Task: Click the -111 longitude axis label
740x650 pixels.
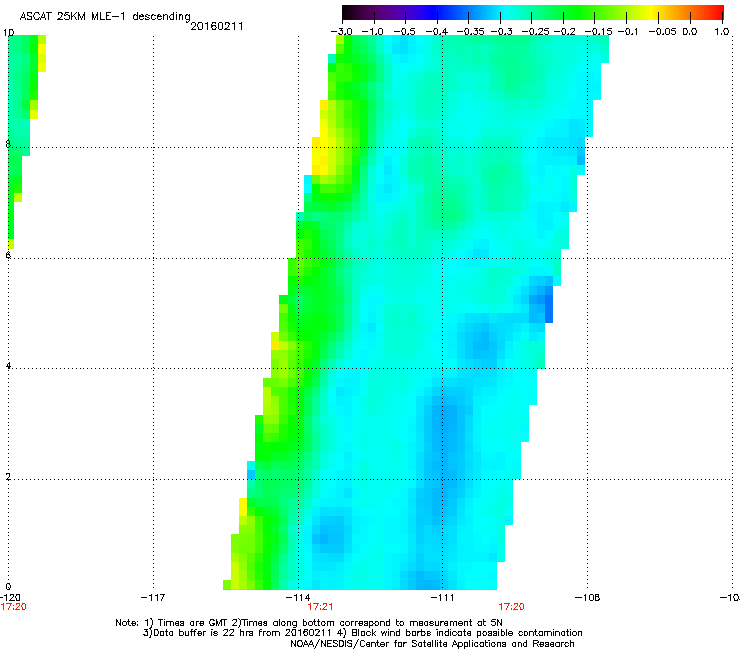Action: coord(442,598)
